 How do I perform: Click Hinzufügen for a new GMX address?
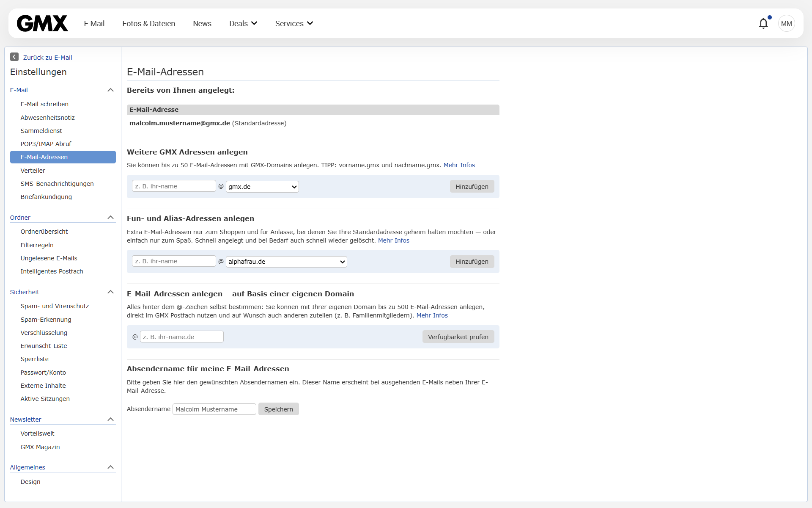click(x=472, y=186)
